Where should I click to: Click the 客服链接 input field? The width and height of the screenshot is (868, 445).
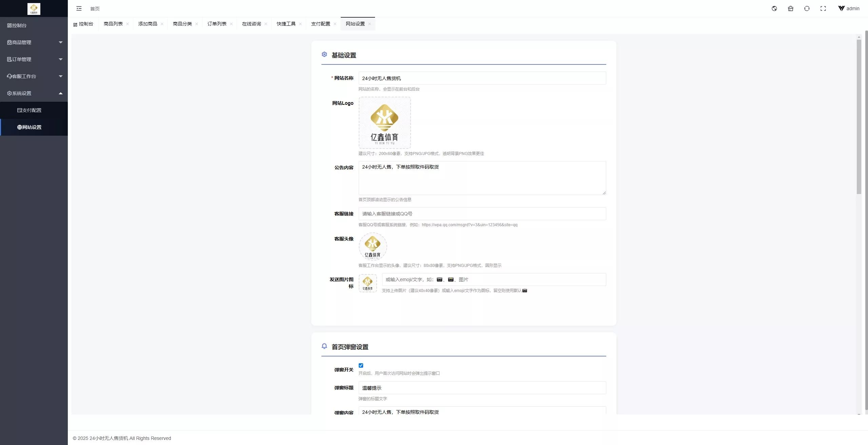click(x=482, y=214)
